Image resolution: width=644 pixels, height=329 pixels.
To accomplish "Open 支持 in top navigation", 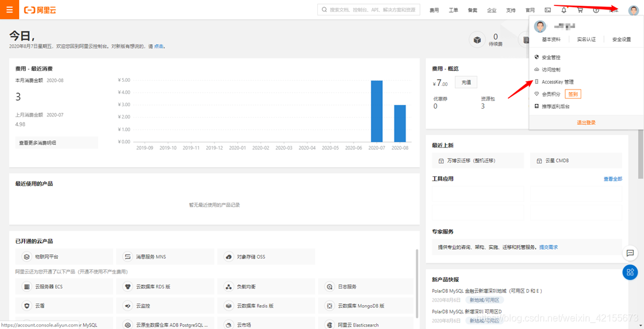I will tap(511, 10).
